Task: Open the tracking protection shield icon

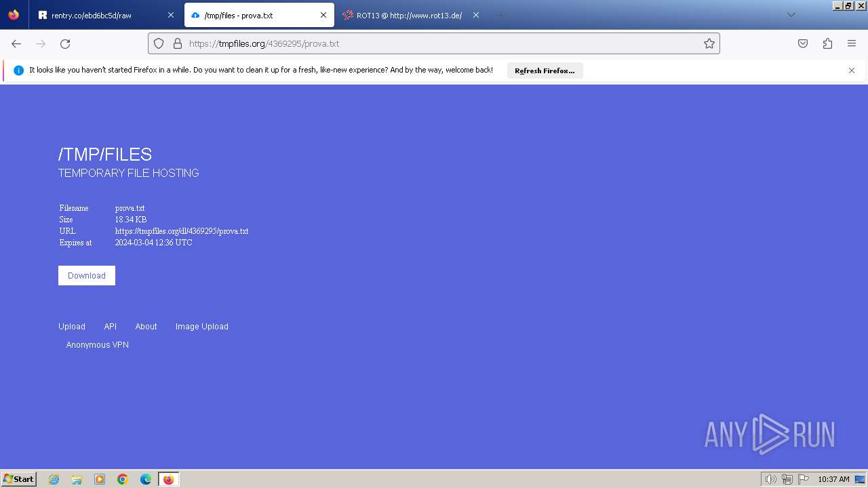Action: (159, 43)
